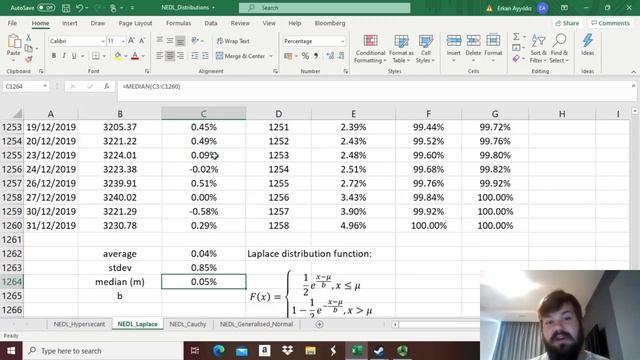The image size is (640, 360).
Task: Open the Name Box dropdown arrow
Action: (45, 86)
